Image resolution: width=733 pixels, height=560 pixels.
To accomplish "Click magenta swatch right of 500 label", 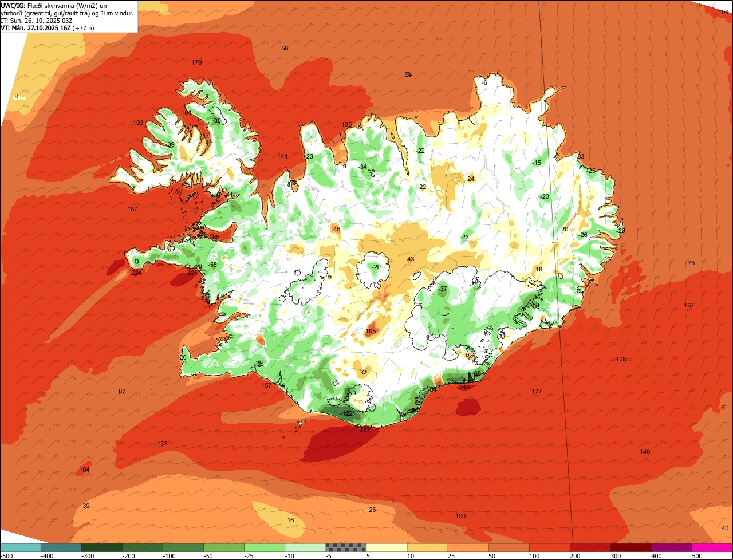I will 712,547.
